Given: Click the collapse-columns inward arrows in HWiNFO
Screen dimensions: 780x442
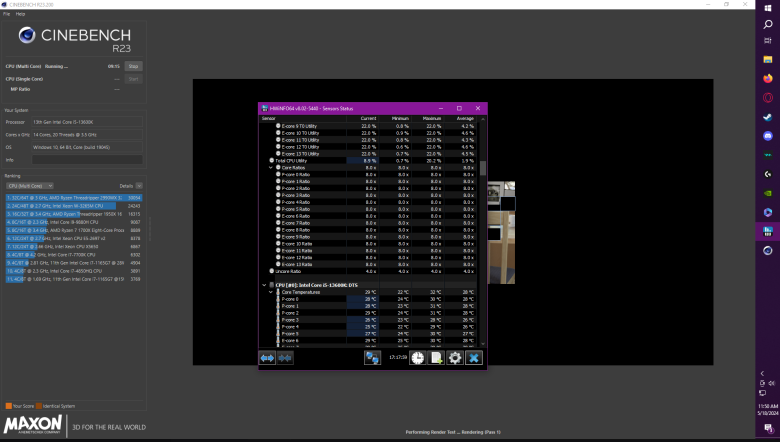Looking at the screenshot, I should tap(285, 358).
